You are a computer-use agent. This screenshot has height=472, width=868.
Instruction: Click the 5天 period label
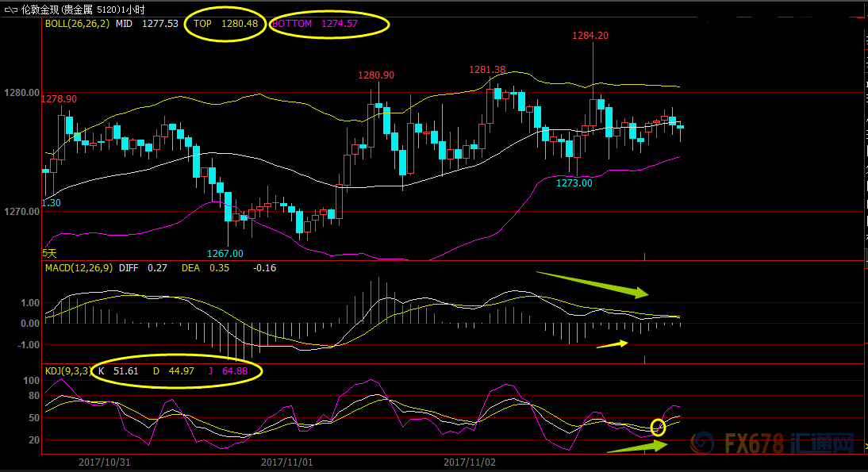(x=49, y=253)
